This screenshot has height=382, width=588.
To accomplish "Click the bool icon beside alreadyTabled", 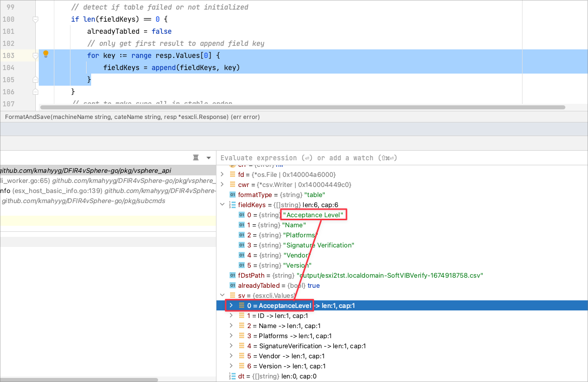I will [x=233, y=286].
